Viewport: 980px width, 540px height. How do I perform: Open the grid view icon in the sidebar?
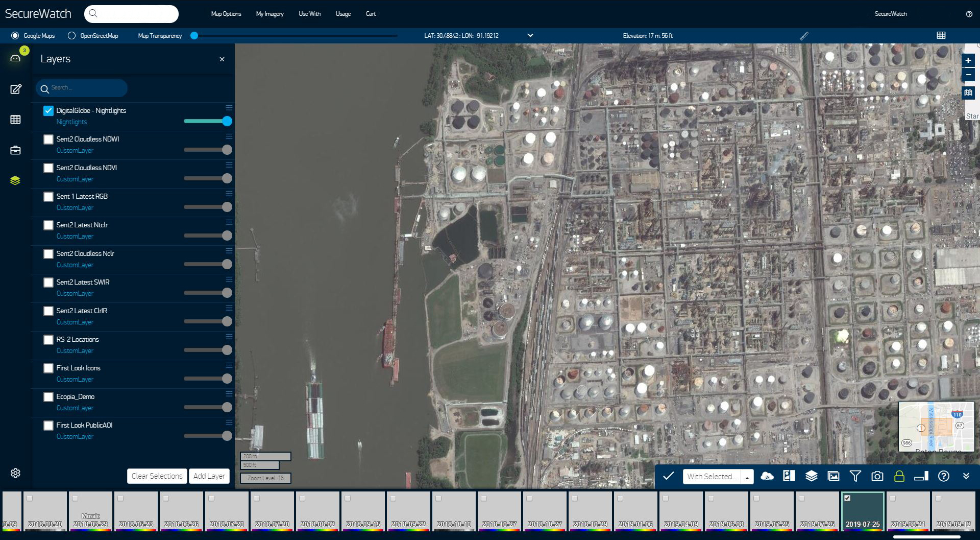(15, 119)
